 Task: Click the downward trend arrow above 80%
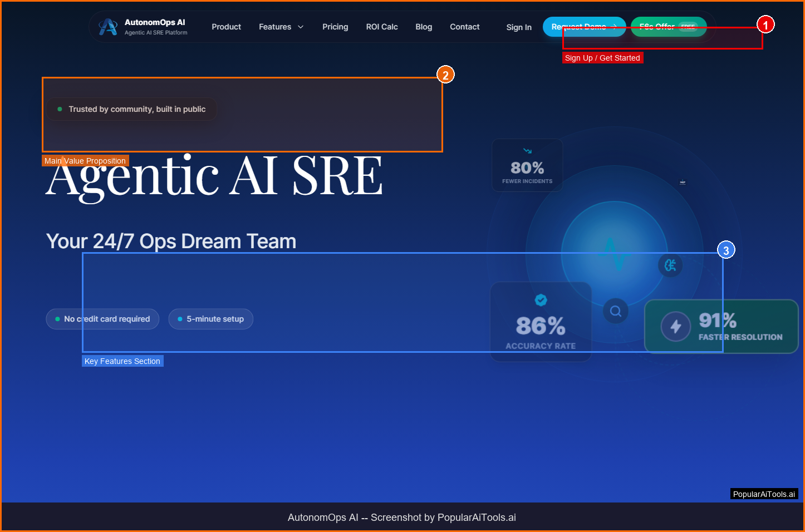(x=527, y=151)
